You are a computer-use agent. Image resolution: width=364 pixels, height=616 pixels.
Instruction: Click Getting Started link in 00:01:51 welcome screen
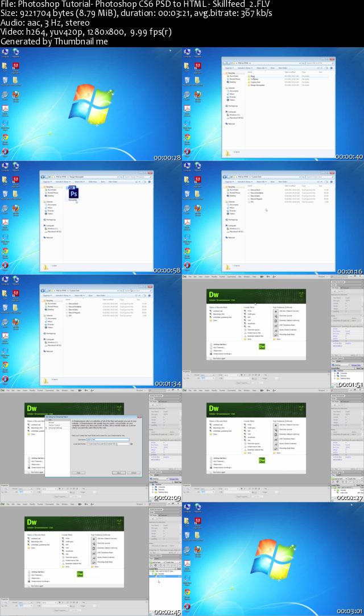(x=220, y=345)
